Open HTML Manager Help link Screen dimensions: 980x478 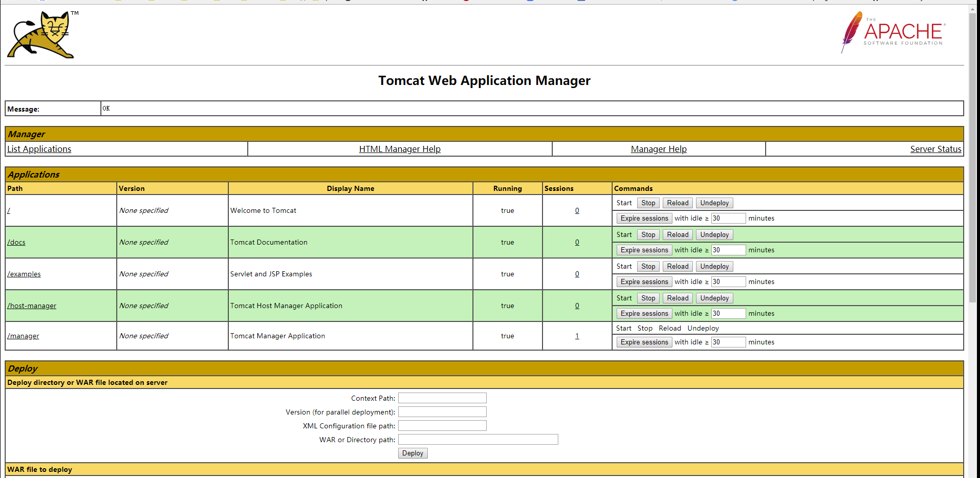tap(400, 149)
